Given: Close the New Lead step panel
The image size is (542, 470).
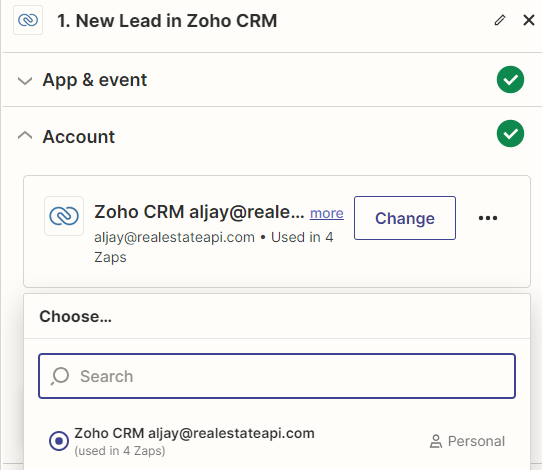Looking at the screenshot, I should coord(529,20).
